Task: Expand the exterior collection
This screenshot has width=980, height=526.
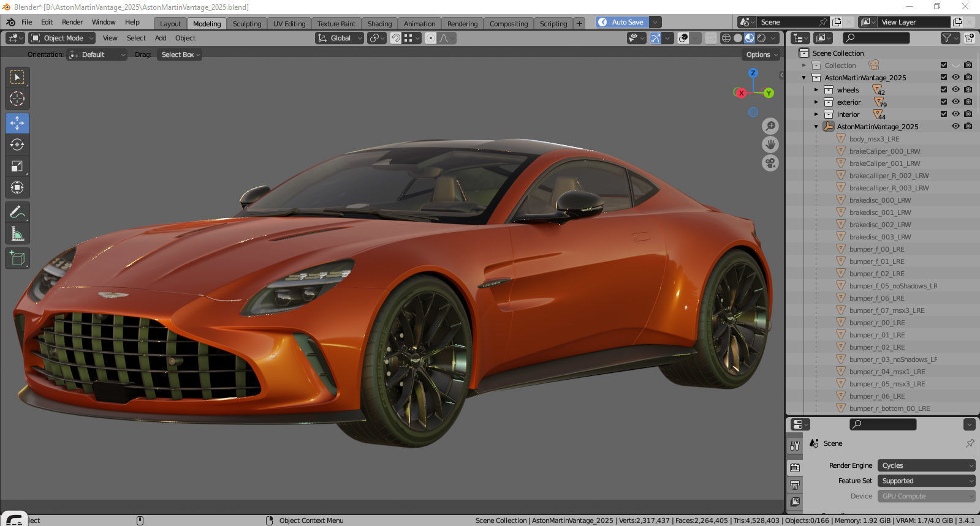Action: point(816,102)
